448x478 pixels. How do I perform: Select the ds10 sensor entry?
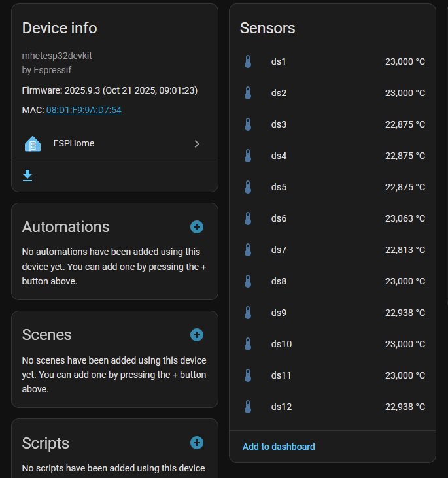tap(332, 344)
